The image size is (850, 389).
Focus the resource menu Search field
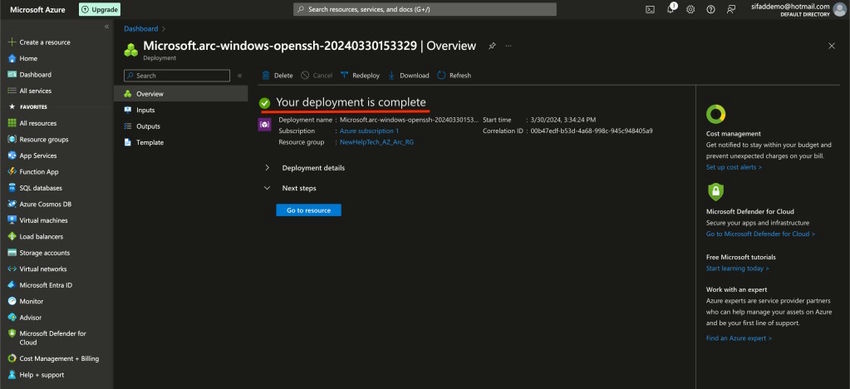click(x=177, y=76)
